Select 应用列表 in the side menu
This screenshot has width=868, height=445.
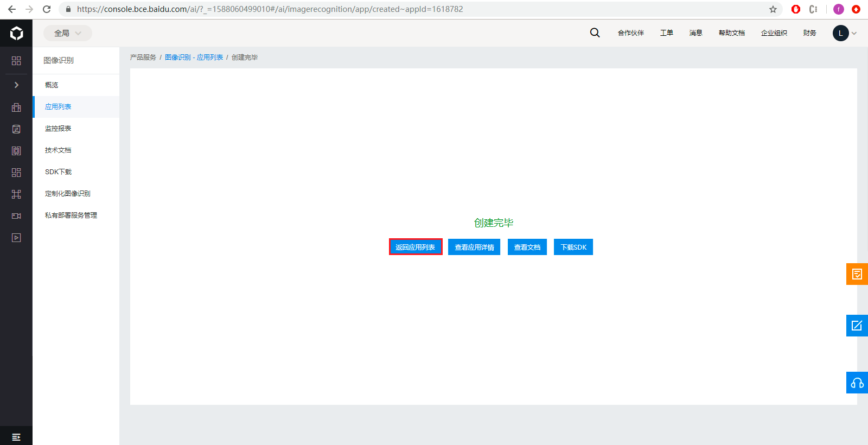point(76,107)
